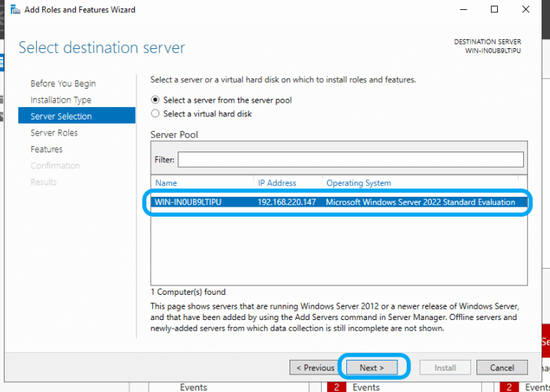The image size is (550, 392).
Task: Minimize the wizard window
Action: click(463, 9)
